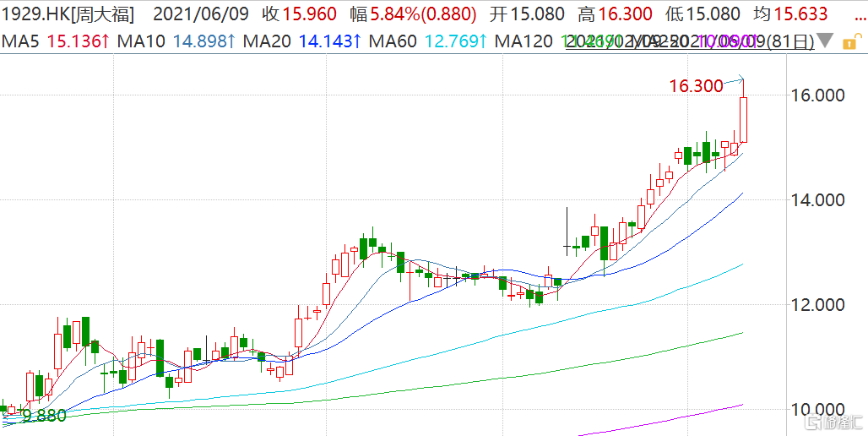This screenshot has height=436, width=868.
Task: Click the 9.880 low price marker
Action: pos(44,416)
